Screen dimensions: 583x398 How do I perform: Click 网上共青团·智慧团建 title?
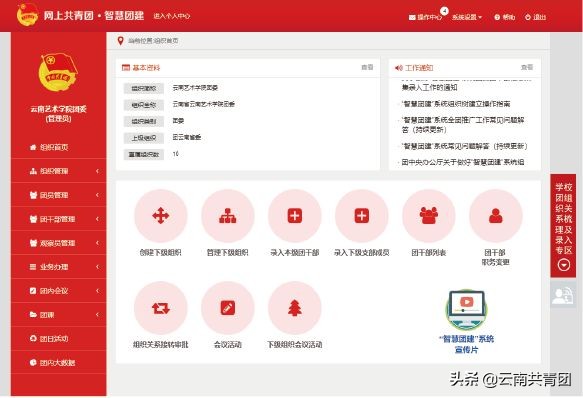94,16
